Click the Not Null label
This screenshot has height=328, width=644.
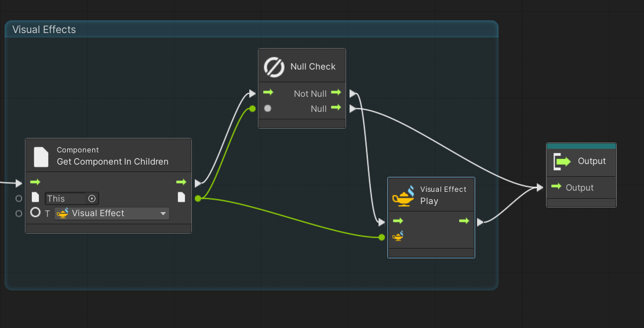[x=310, y=94]
